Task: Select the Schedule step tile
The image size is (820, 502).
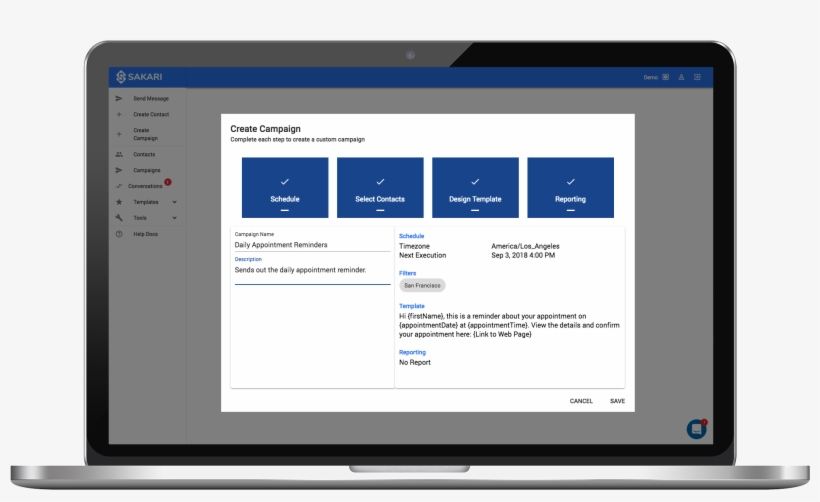Action: [x=284, y=188]
